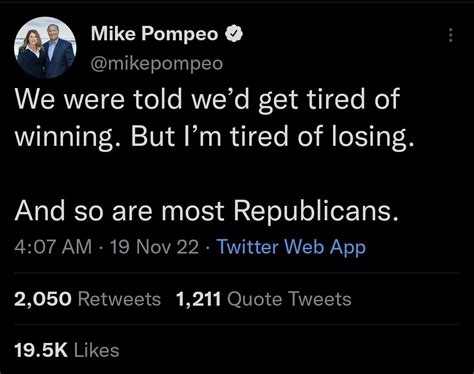The width and height of the screenshot is (474, 374).
Task: Click the 19.5K likes count number
Action: [41, 350]
